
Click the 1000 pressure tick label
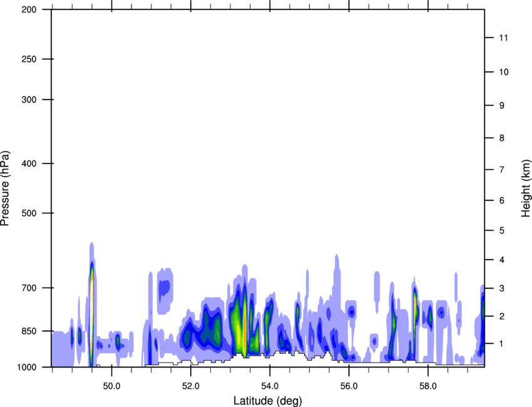pos(27,367)
